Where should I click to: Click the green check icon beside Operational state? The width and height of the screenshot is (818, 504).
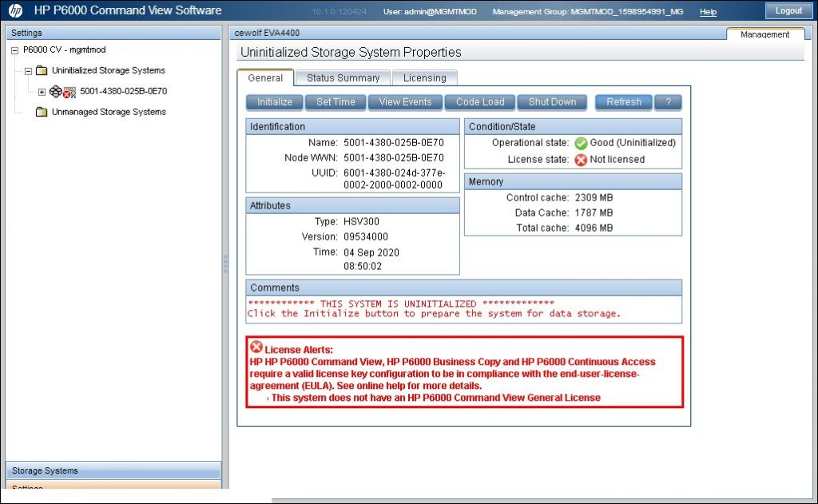[x=581, y=143]
